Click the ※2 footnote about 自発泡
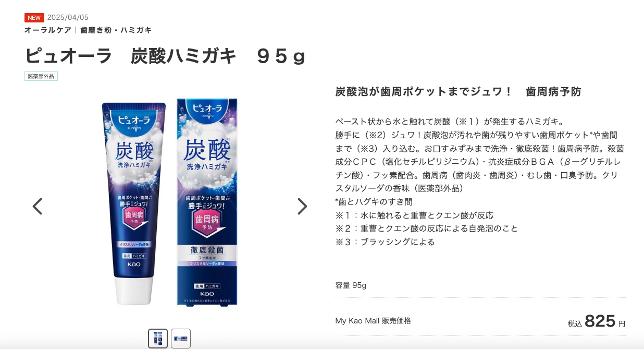Viewport: 644px width, 349px height. (427, 228)
